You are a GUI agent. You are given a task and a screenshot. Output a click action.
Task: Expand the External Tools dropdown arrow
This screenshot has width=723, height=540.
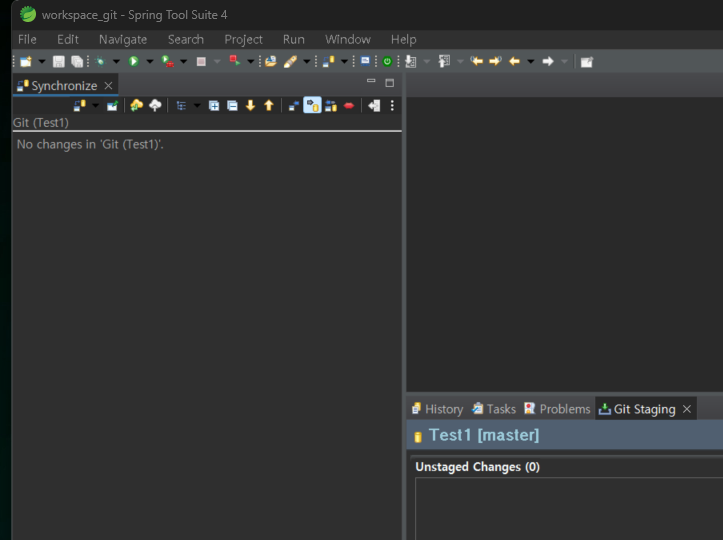click(x=184, y=61)
